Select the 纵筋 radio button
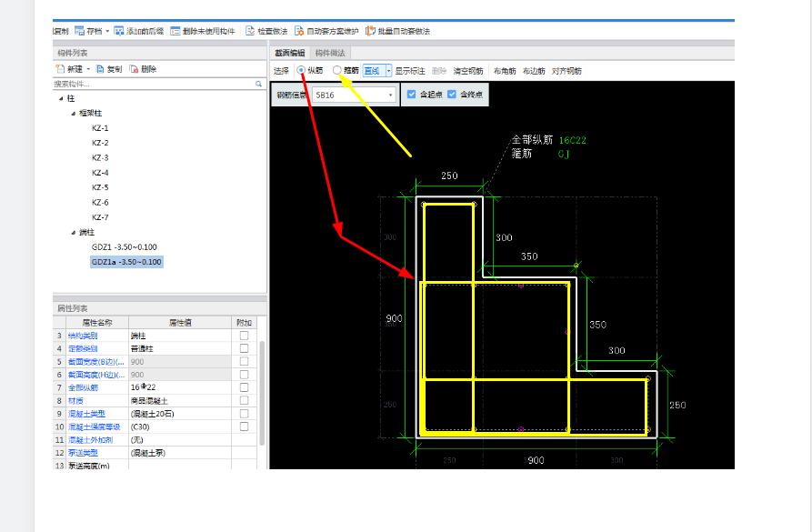The height and width of the screenshot is (532, 812). (301, 70)
